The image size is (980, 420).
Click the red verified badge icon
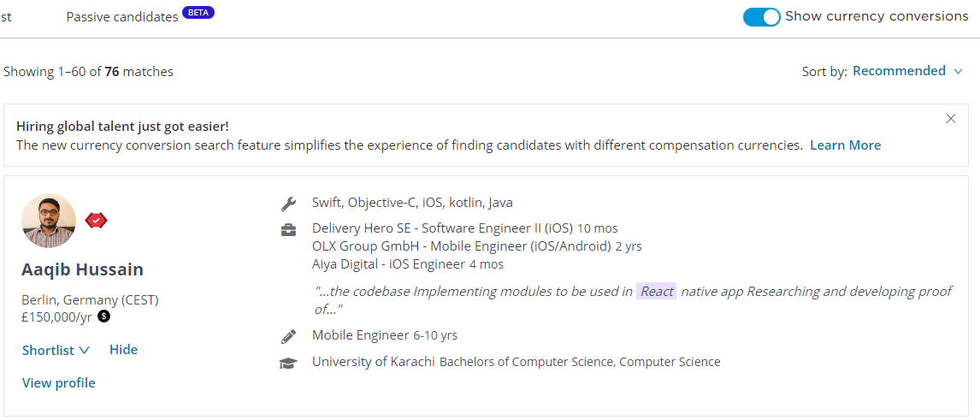tap(97, 220)
